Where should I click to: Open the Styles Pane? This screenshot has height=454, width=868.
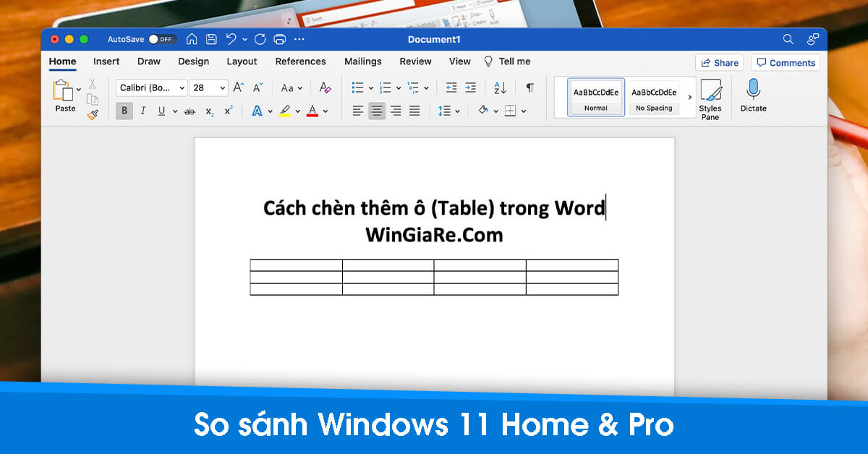point(710,100)
